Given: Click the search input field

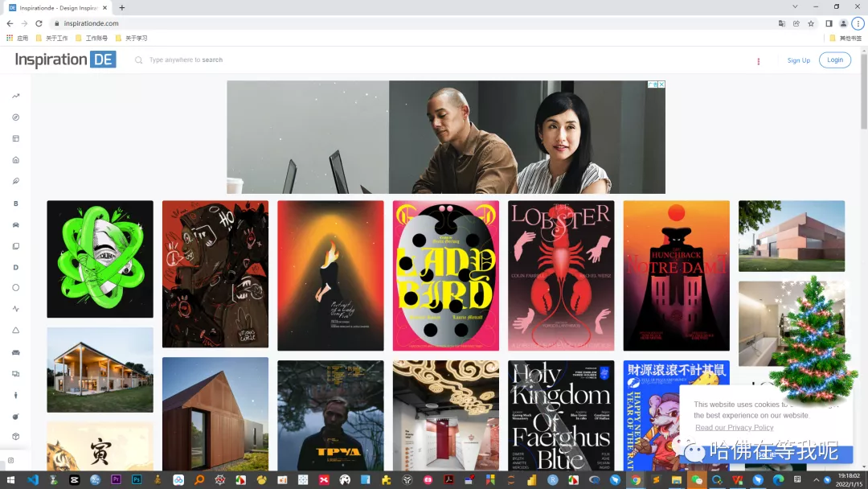Looking at the screenshot, I should (x=186, y=60).
